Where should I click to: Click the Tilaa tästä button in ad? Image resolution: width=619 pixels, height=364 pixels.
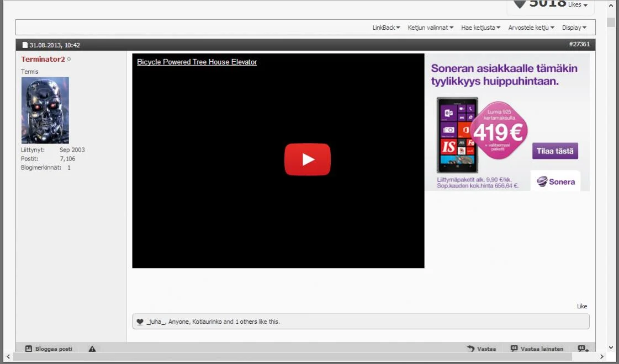tap(555, 151)
